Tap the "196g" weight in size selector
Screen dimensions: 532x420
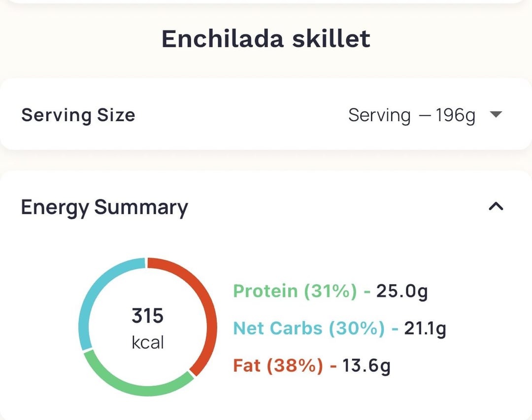click(455, 116)
